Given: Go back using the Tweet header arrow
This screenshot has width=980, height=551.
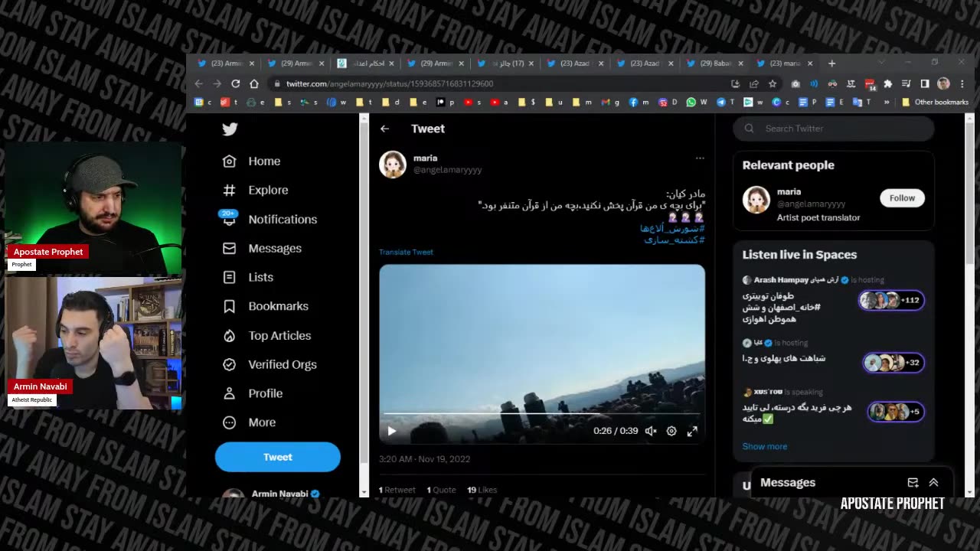Looking at the screenshot, I should (384, 129).
